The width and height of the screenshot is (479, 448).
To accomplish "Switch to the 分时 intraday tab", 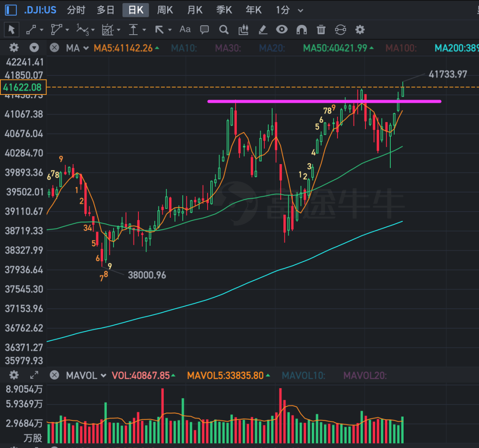I will (76, 10).
